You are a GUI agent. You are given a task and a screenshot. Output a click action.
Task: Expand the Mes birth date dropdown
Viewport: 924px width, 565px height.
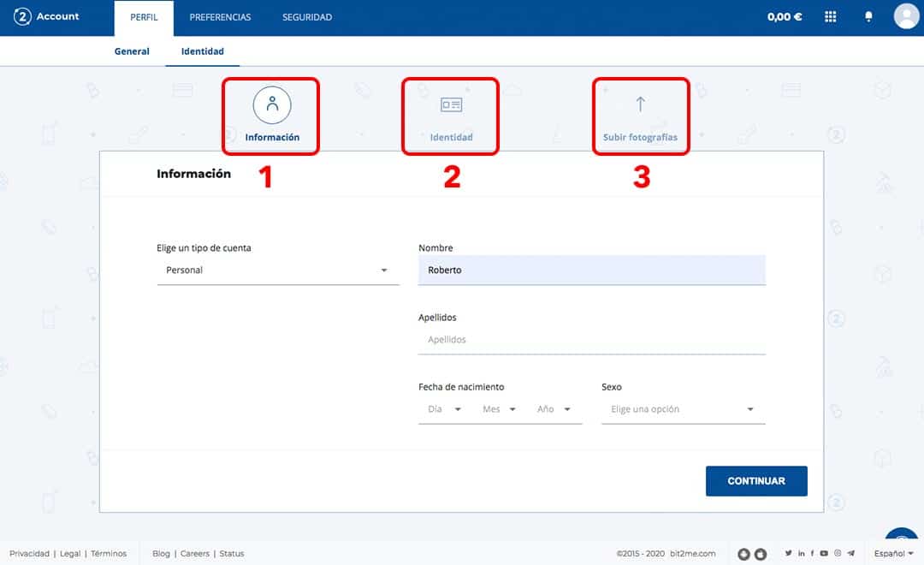499,409
